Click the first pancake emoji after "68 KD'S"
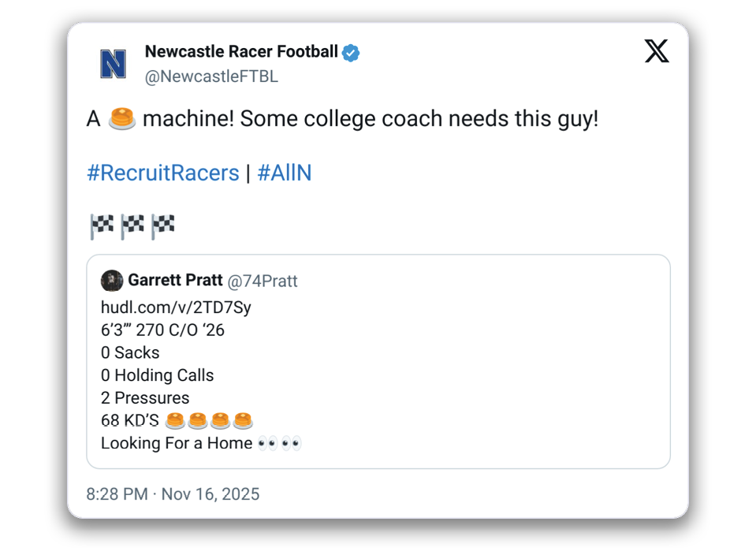The image size is (756, 555). tap(175, 420)
